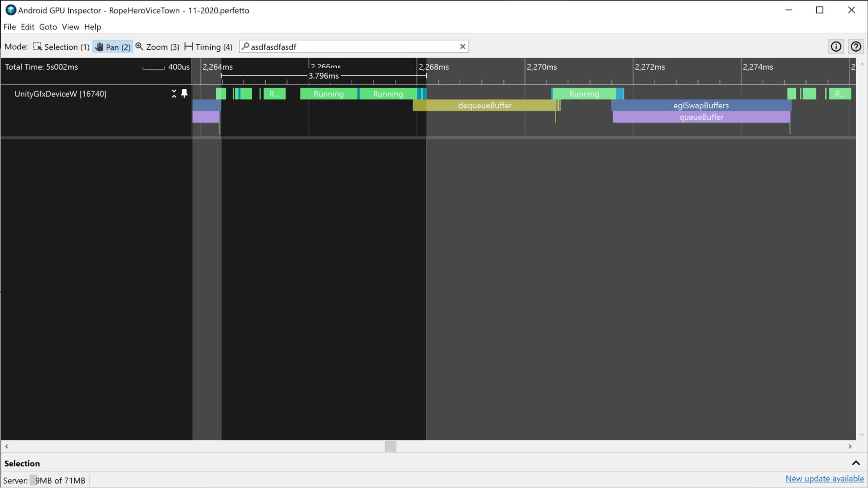Viewport: 868px width, 488px height.
Task: Click the Running segment near 2,270ms
Action: pos(584,94)
